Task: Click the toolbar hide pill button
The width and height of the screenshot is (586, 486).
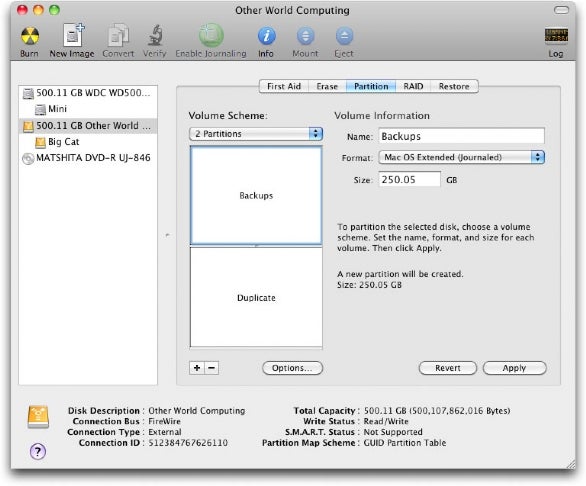Action: (x=561, y=10)
